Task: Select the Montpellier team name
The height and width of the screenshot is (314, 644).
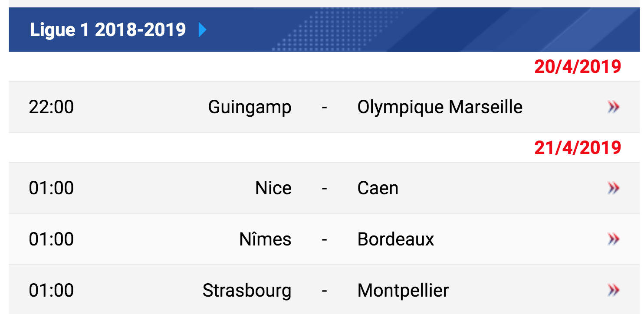Action: click(x=403, y=291)
